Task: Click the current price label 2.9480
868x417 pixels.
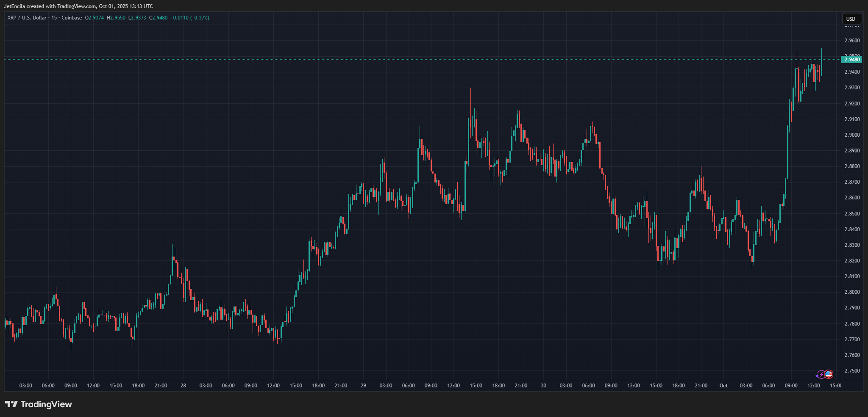Action: tap(852, 60)
